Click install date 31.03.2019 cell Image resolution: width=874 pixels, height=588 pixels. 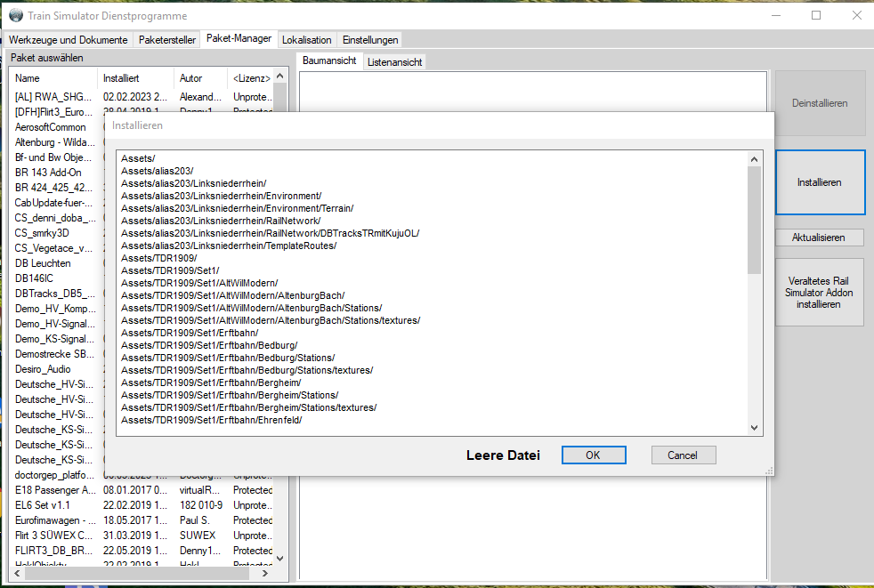tap(135, 535)
